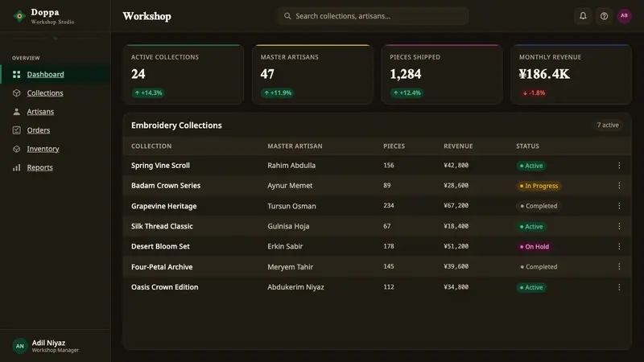644x362 pixels.
Task: Click the Orders checklist icon
Action: pos(16,130)
